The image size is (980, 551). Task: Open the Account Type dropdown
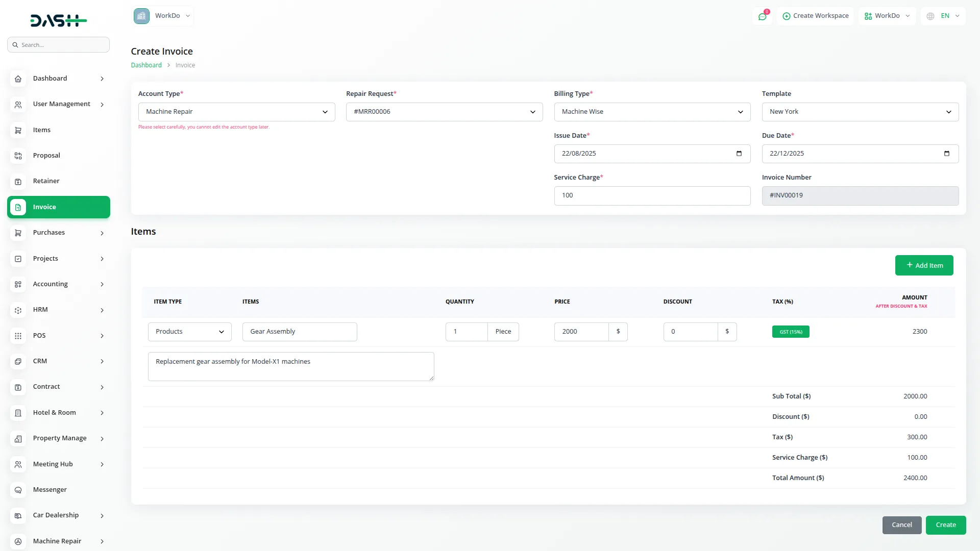236,112
